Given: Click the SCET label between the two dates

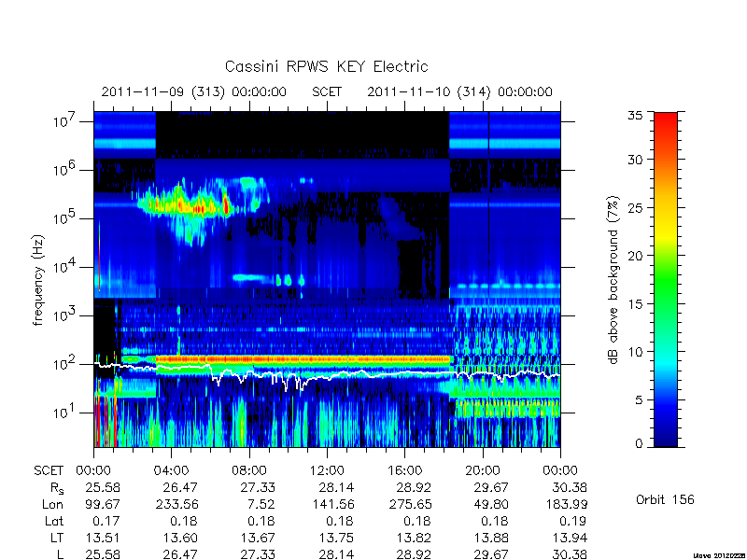Looking at the screenshot, I should pos(327,91).
